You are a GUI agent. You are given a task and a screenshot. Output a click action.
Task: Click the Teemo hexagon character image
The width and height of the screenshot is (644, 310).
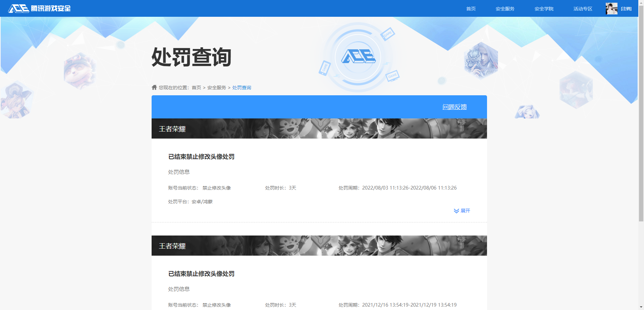point(79,71)
